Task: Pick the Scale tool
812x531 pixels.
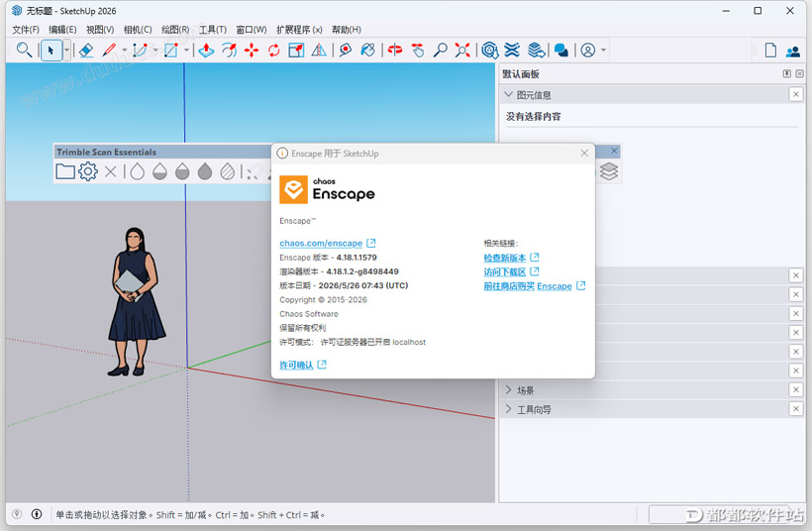Action: [x=296, y=51]
